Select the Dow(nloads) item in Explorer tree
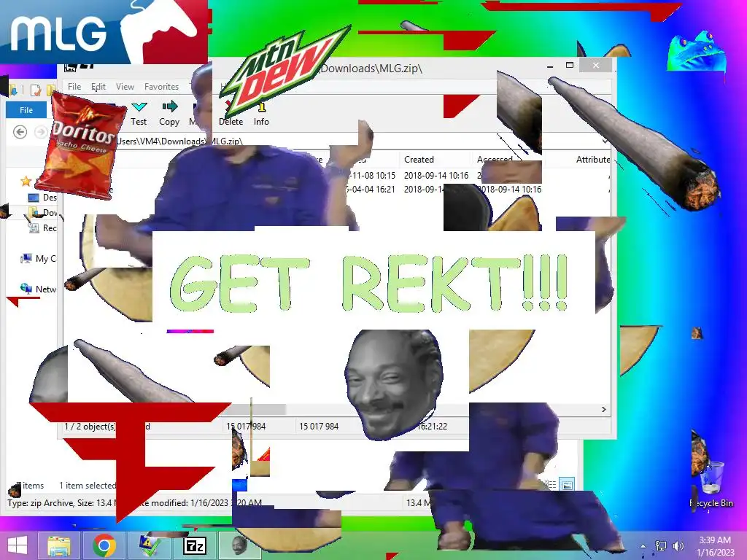 42,212
